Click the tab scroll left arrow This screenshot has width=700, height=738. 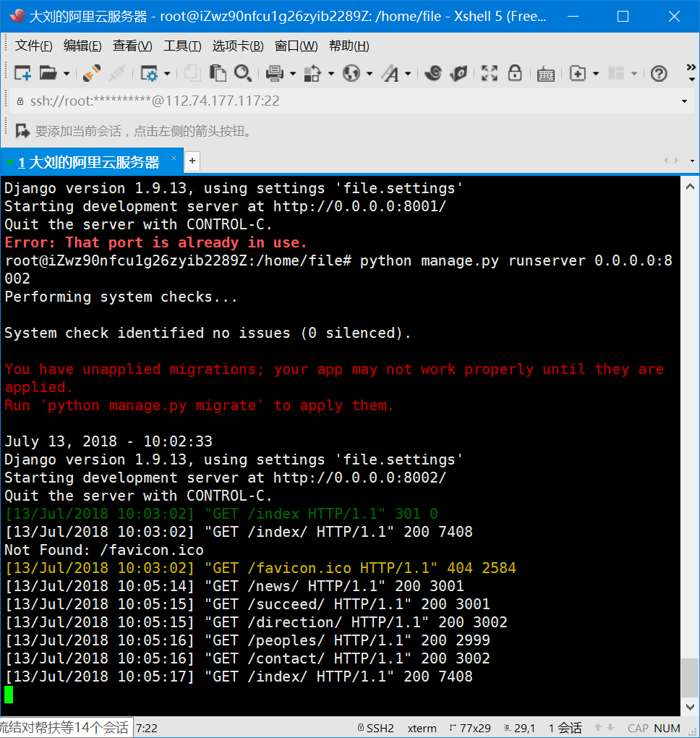point(666,161)
